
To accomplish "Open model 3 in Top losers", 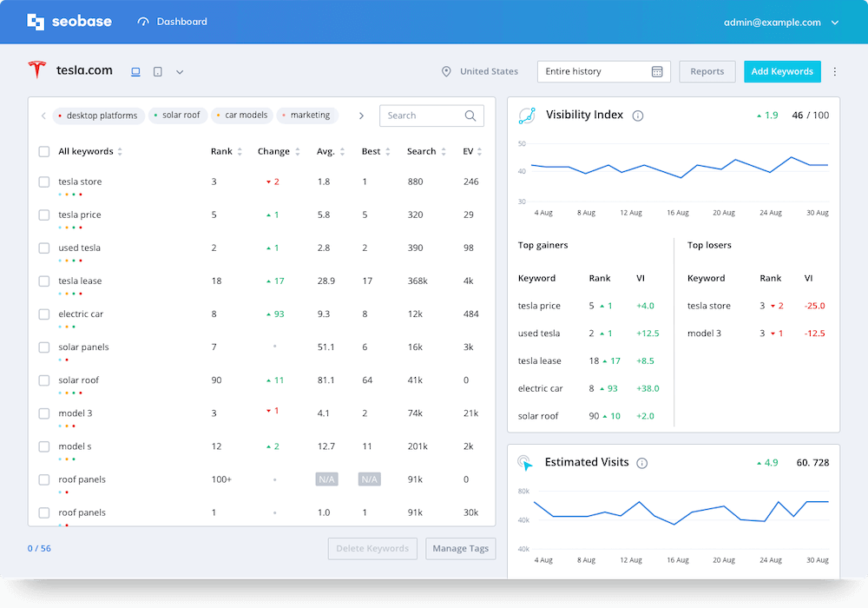I will coord(704,334).
